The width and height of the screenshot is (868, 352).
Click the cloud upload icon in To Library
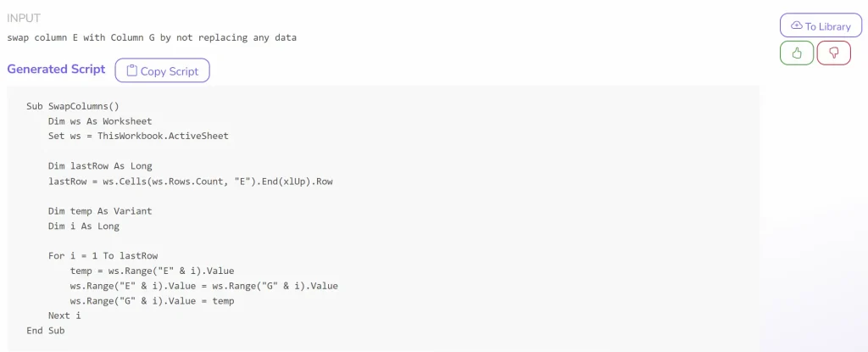click(x=797, y=26)
